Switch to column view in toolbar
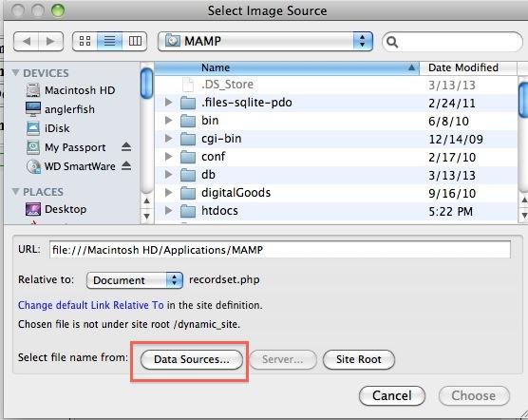This screenshot has width=528, height=420. (135, 41)
